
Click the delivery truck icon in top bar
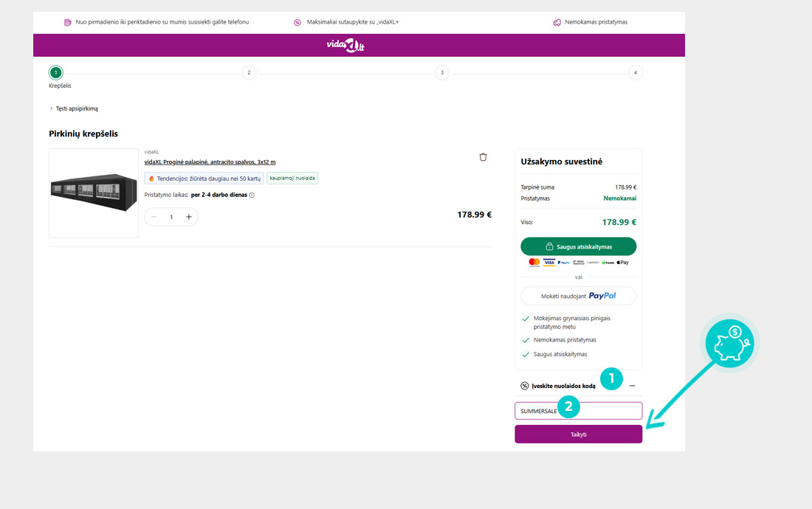(x=557, y=22)
